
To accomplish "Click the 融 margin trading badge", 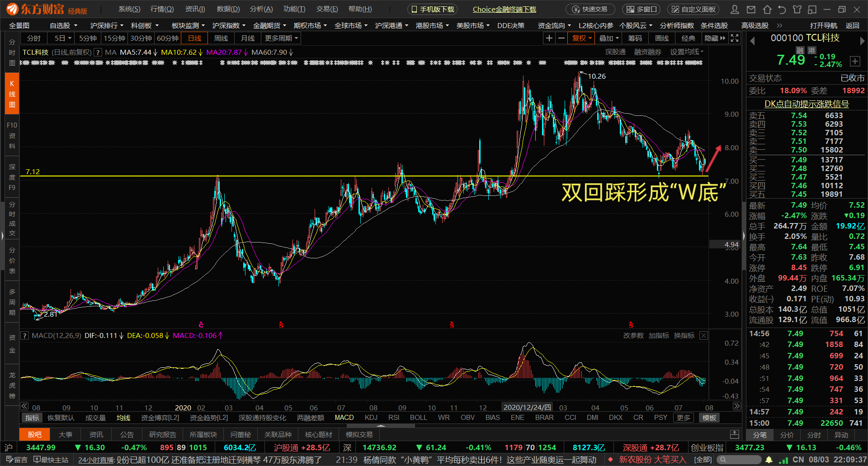I will [x=800, y=50].
